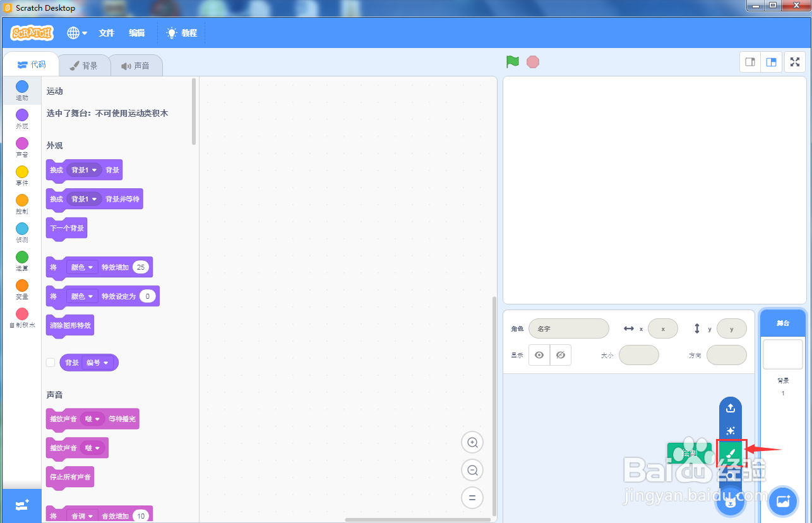Open the 编辑 menu
The image size is (812, 523).
[137, 33]
